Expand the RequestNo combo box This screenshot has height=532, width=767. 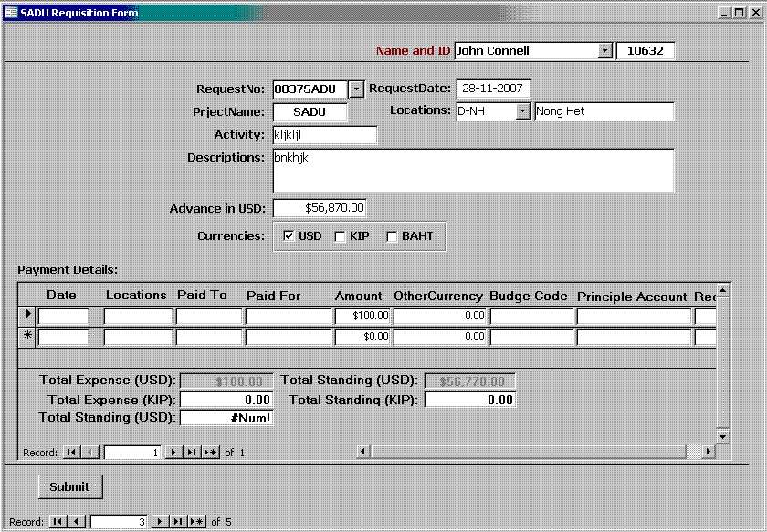[x=357, y=89]
